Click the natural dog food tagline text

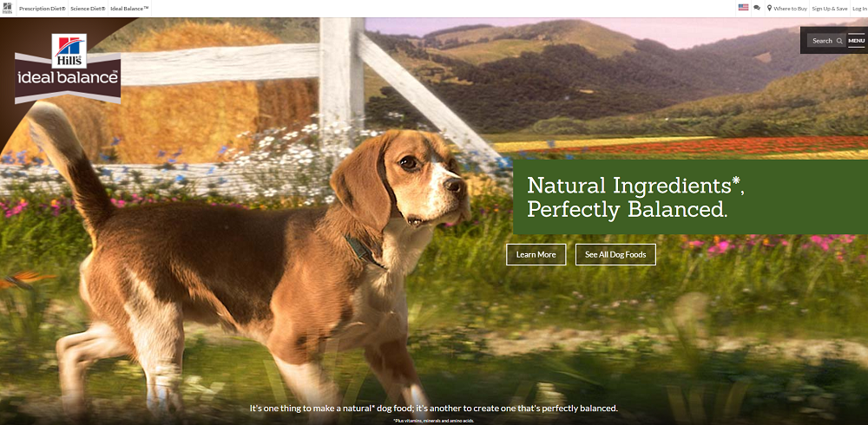click(433, 409)
